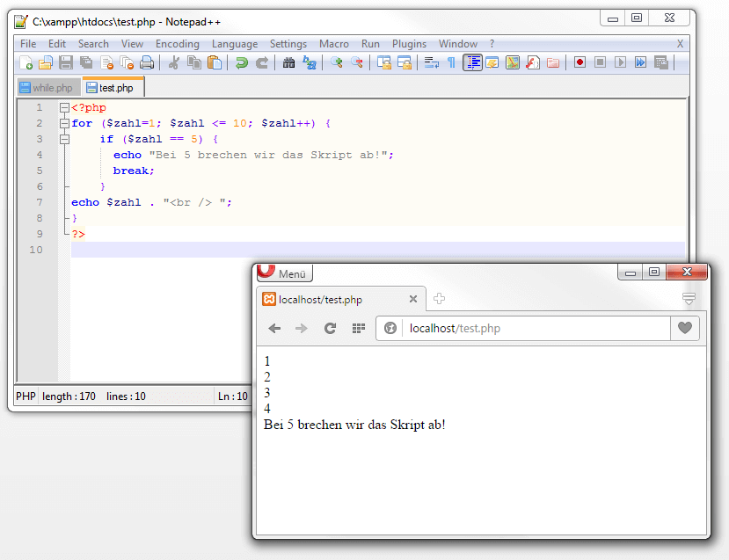This screenshot has height=560, width=729.
Task: Toggle Show All Characters pilcrow icon
Action: (x=451, y=62)
